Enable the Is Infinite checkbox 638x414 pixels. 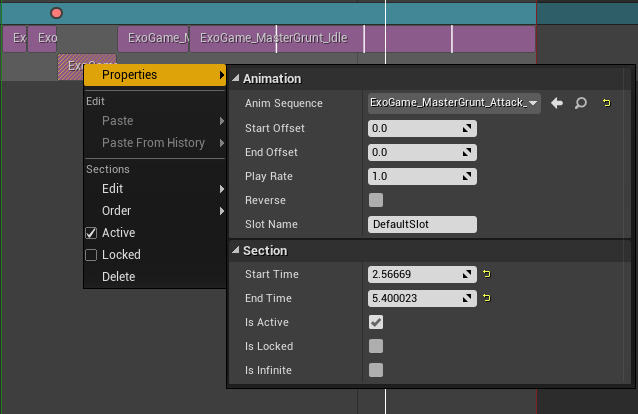[376, 370]
